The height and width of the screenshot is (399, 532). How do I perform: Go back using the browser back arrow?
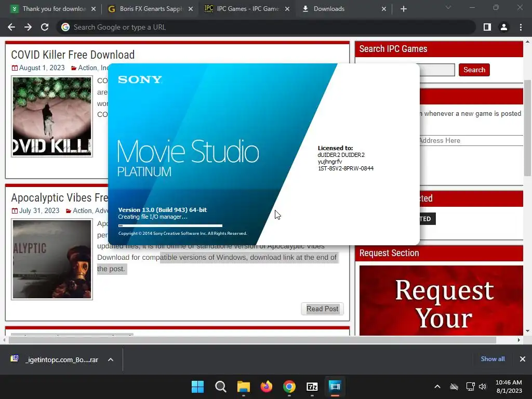point(11,27)
